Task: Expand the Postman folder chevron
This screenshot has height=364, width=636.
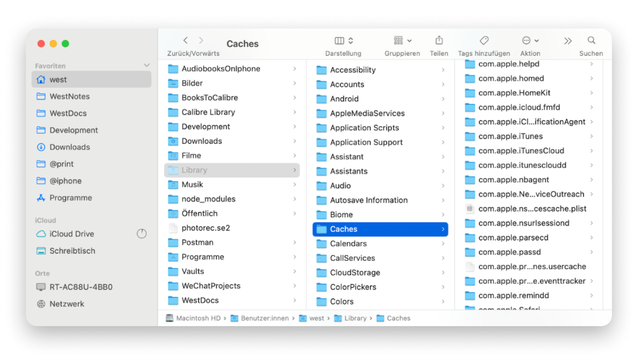Action: tap(294, 242)
